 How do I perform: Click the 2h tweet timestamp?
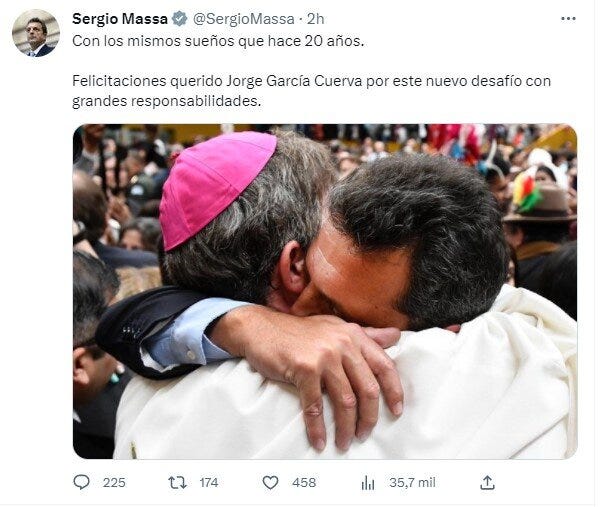315,19
